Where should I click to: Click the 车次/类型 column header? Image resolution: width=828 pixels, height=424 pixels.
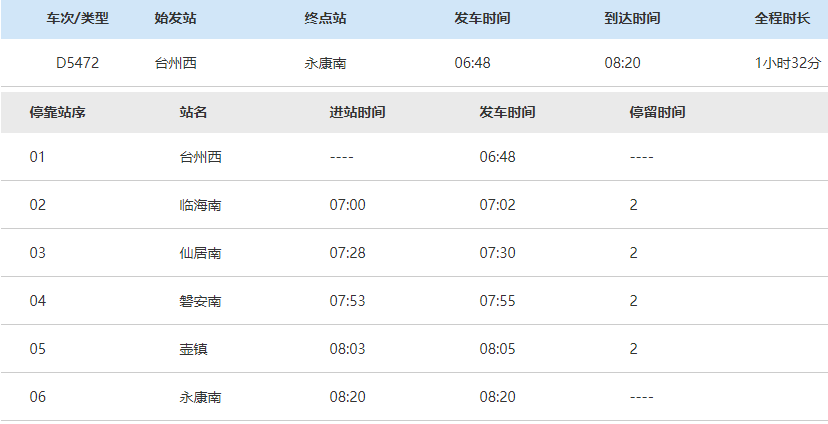(78, 19)
